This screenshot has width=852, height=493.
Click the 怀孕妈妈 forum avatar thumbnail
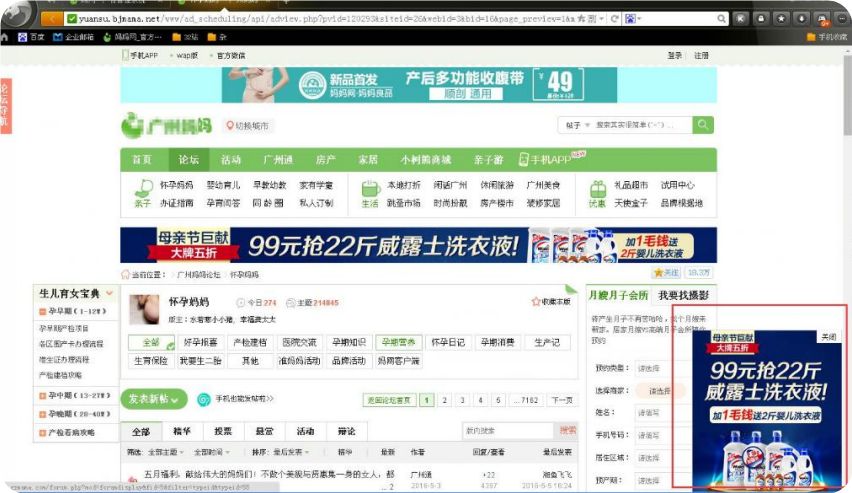click(x=144, y=309)
